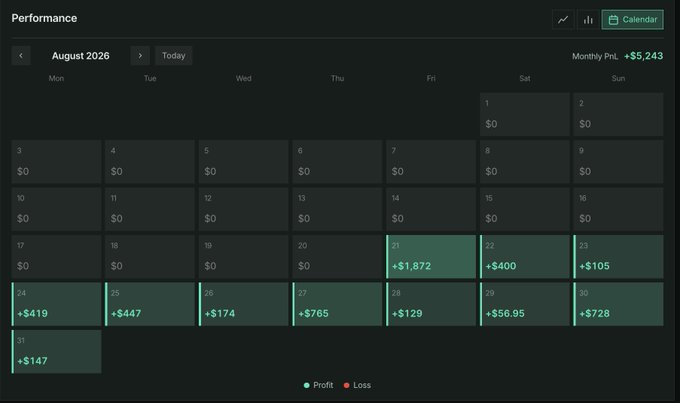Viewport: 680px width, 403px height.
Task: Click day 15 calendar cell
Action: 525,209
